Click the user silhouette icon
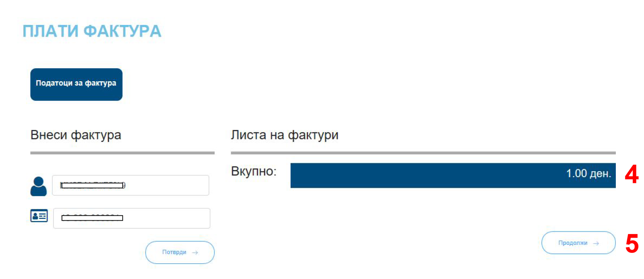644x279 pixels. (39, 186)
